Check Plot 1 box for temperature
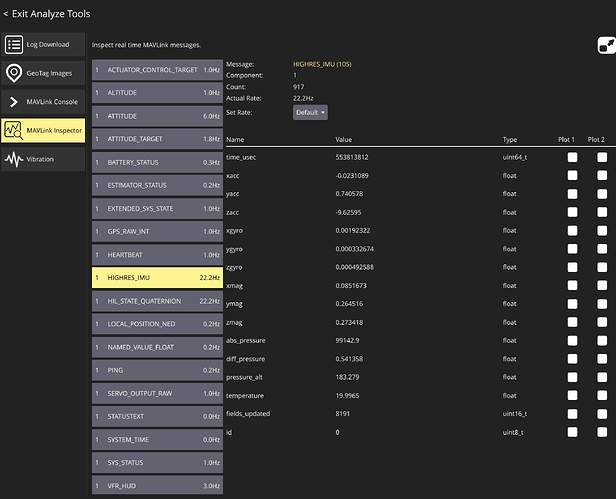Viewport: 616px width, 499px height. pos(572,395)
